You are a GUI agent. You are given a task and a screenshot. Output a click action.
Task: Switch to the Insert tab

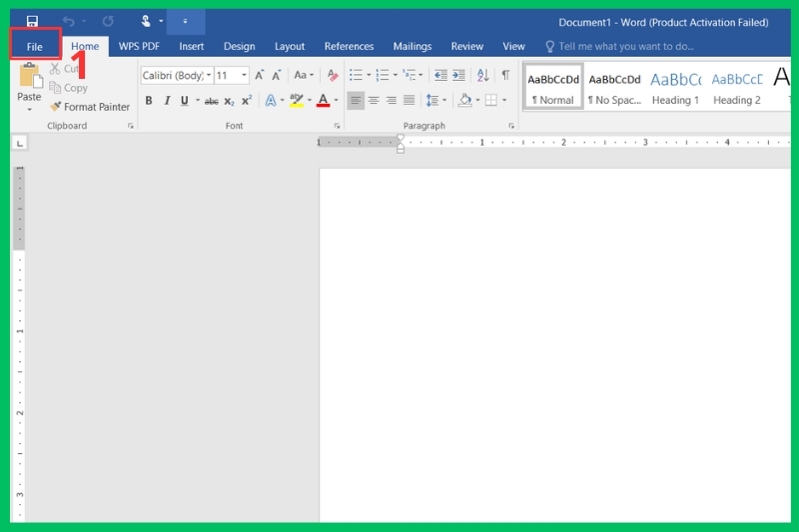[x=192, y=46]
